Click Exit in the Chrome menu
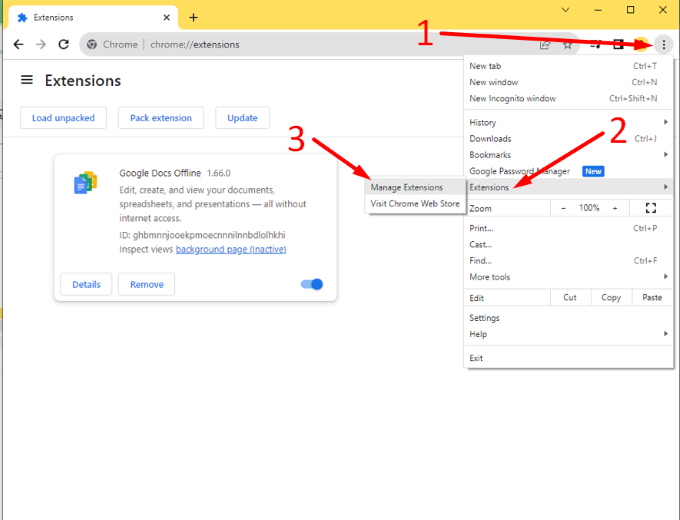The image size is (680, 520). (569, 358)
